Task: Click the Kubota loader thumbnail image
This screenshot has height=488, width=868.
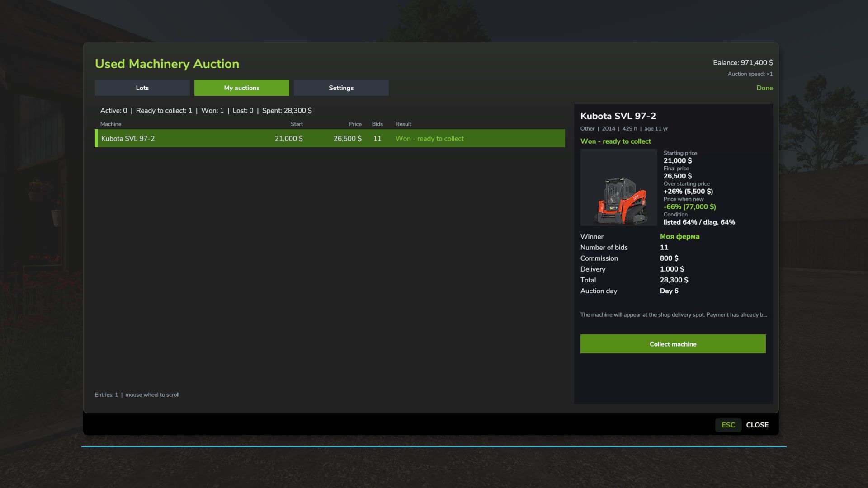Action: click(618, 188)
